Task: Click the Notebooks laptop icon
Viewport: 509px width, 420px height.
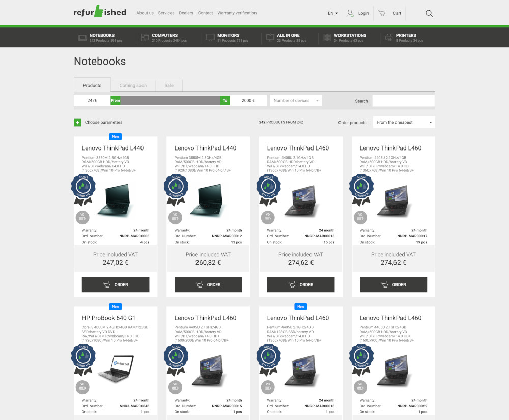Action: click(82, 38)
